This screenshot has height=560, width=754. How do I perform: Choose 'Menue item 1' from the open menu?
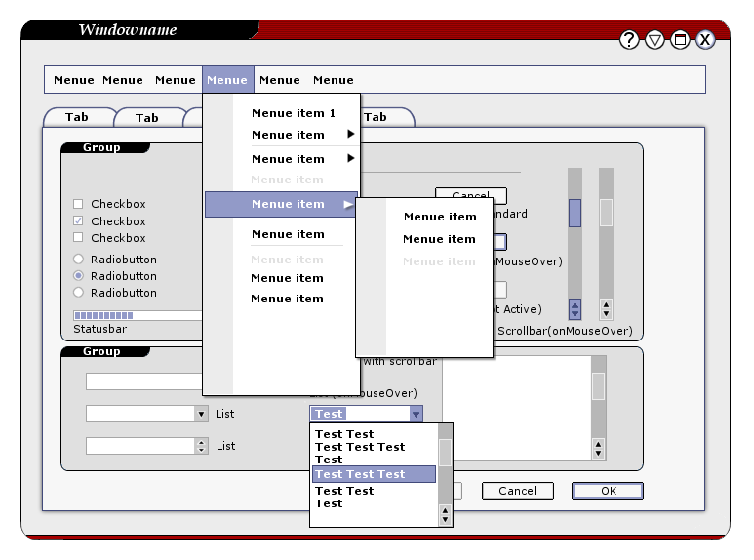[x=294, y=113]
